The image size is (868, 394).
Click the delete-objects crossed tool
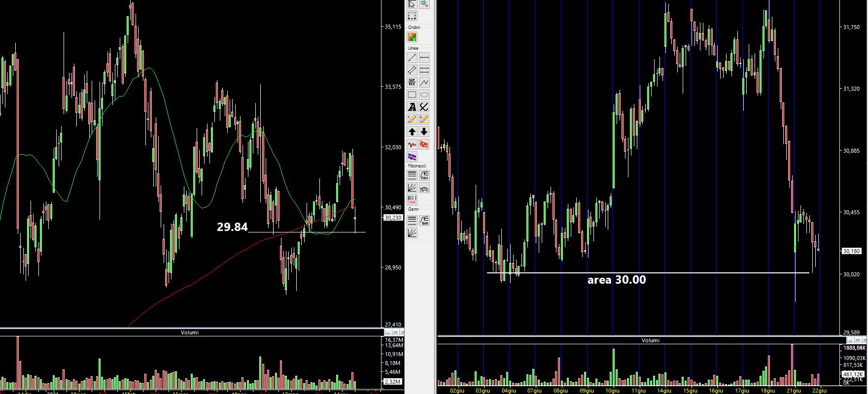(424, 107)
